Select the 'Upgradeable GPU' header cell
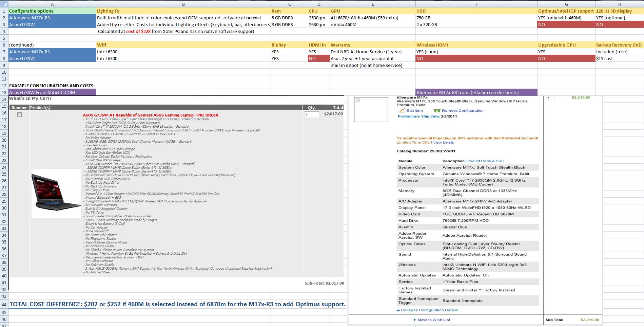The height and width of the screenshot is (327, 644). tap(566, 45)
